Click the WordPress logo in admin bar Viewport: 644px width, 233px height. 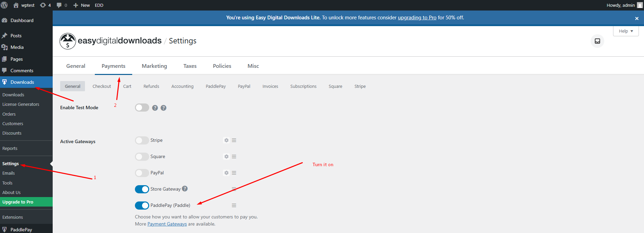4,5
